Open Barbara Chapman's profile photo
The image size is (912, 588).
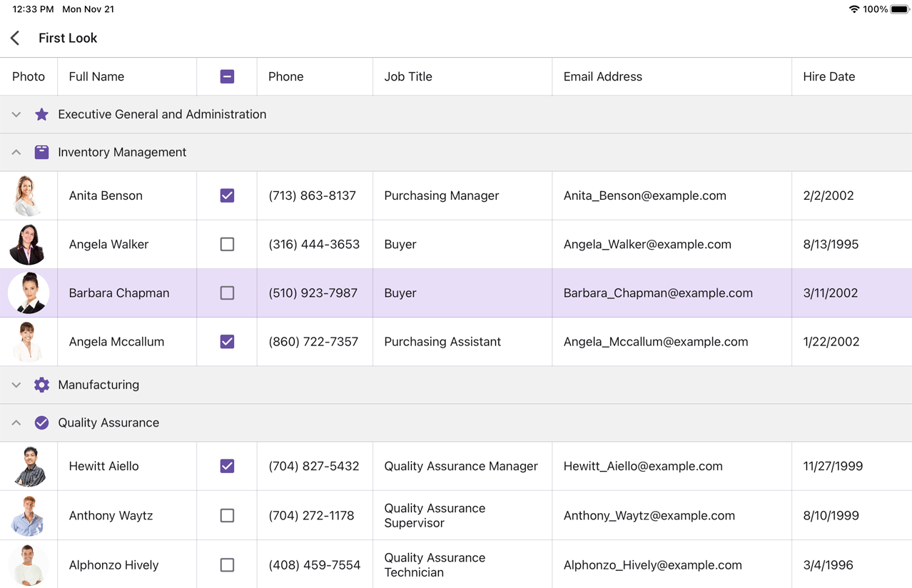pos(29,293)
